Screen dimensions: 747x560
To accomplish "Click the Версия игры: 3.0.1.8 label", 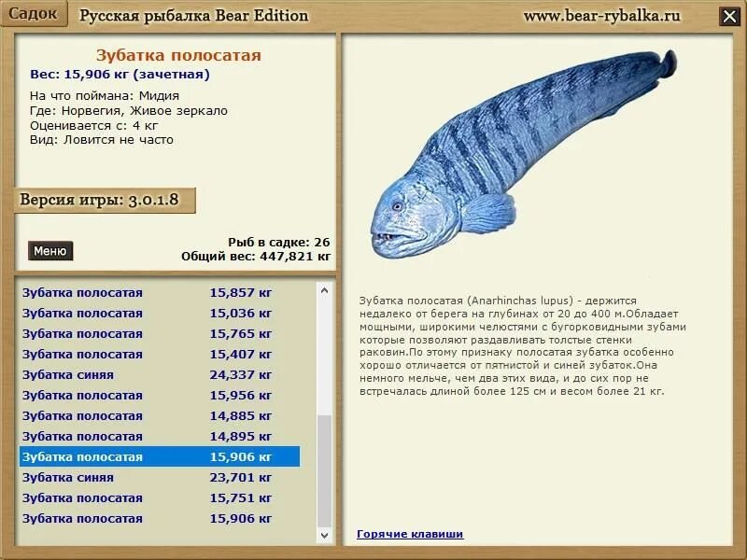I will [104, 200].
